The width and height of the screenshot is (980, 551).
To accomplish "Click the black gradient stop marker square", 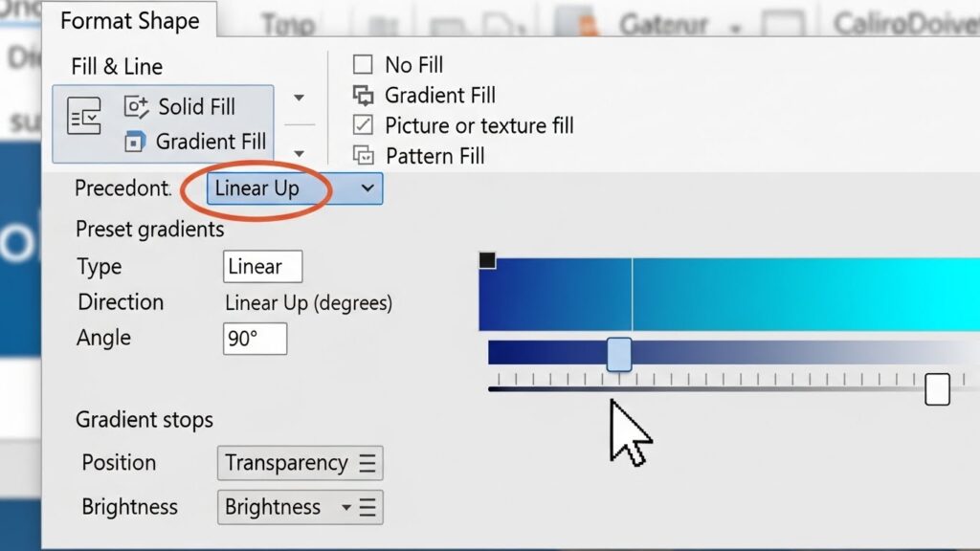I will 487,260.
